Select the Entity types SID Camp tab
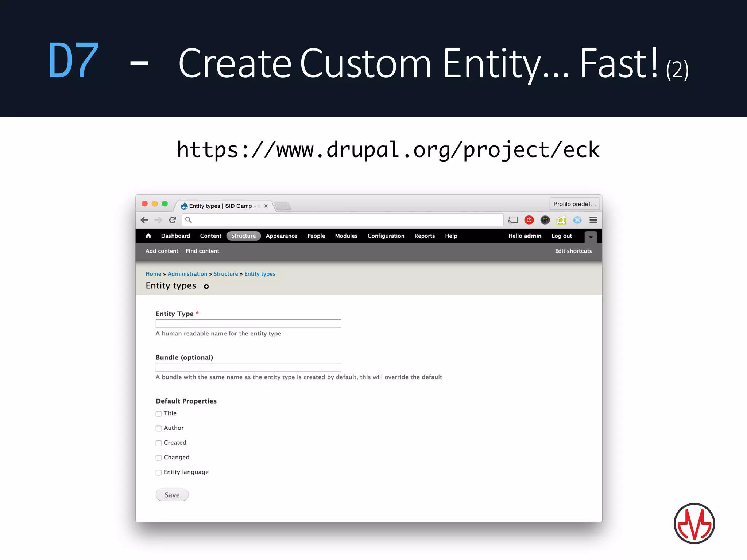 pos(224,206)
